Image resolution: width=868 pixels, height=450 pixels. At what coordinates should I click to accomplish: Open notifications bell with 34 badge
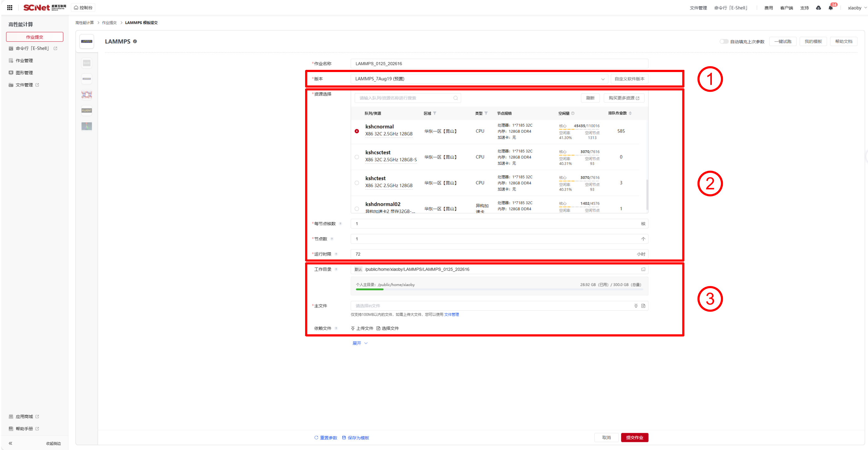[x=831, y=7]
